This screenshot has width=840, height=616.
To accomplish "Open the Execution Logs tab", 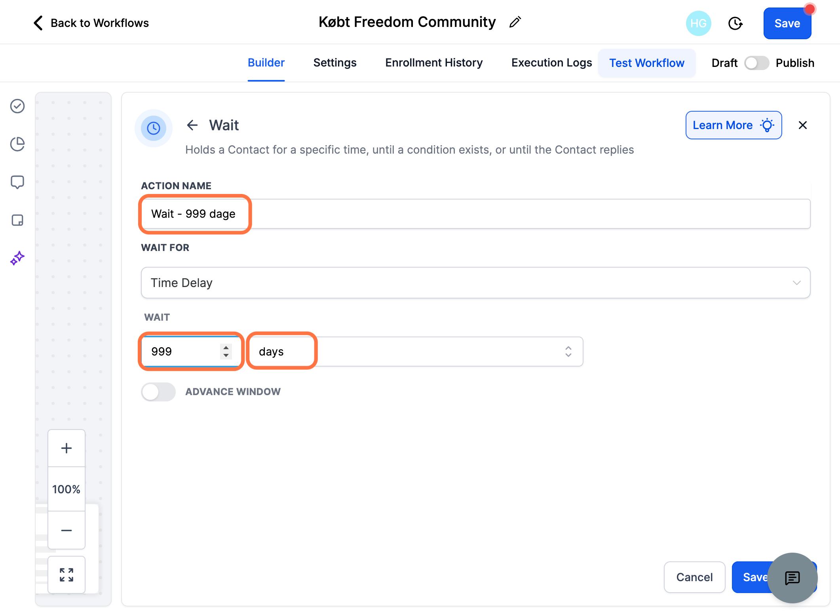I will pyautogui.click(x=551, y=63).
